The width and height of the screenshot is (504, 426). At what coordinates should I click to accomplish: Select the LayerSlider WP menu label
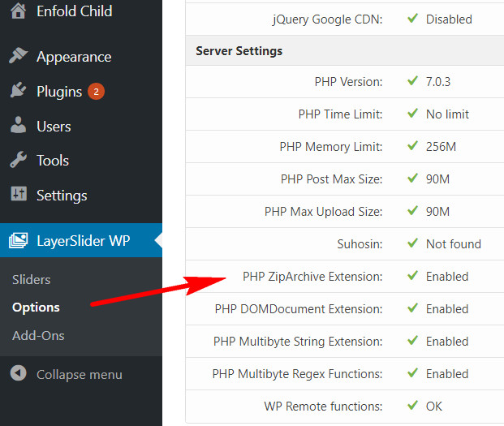pos(83,241)
